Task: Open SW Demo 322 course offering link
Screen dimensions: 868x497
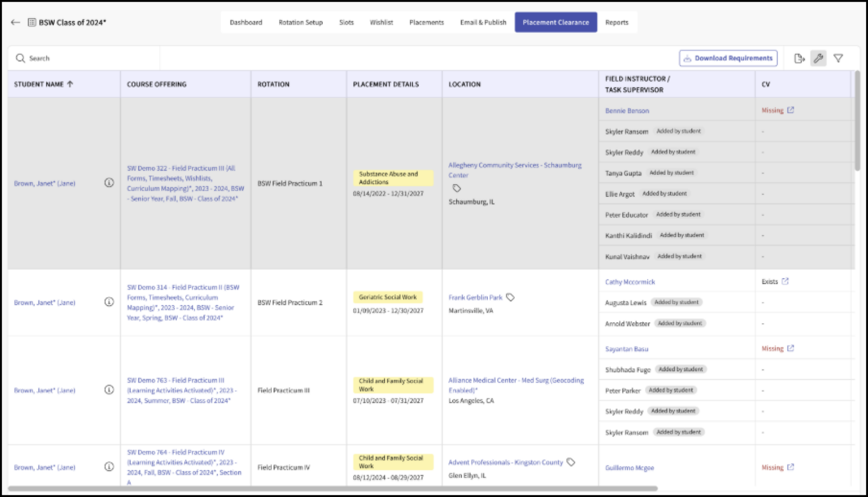Action: pyautogui.click(x=185, y=183)
